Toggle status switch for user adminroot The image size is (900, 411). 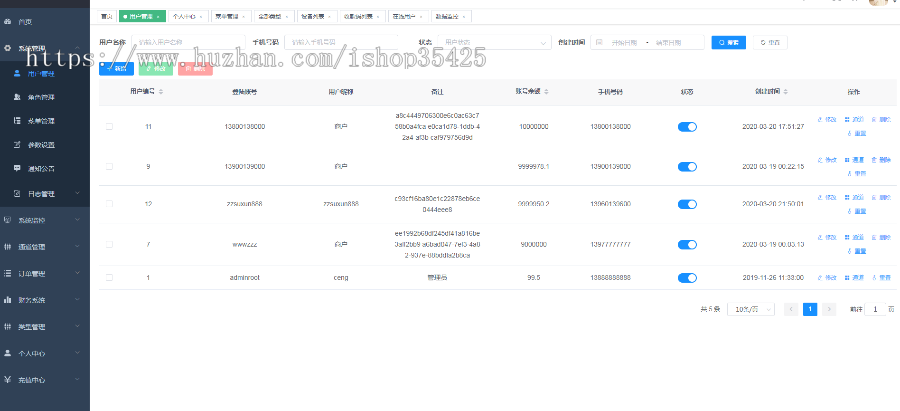(687, 277)
